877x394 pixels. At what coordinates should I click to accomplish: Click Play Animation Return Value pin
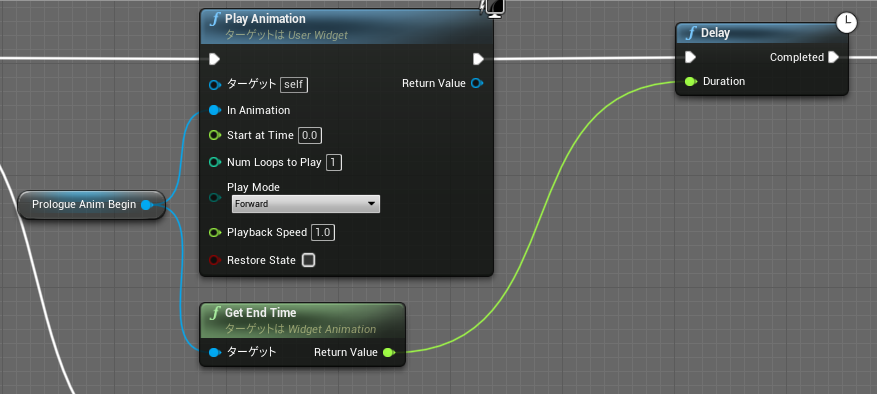click(x=477, y=83)
